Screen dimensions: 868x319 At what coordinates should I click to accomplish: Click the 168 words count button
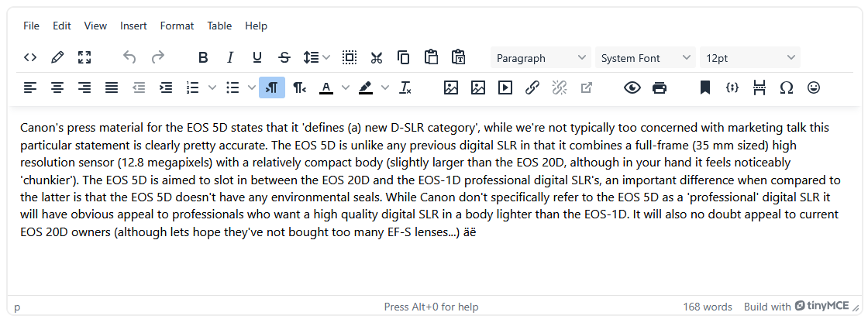pos(707,307)
